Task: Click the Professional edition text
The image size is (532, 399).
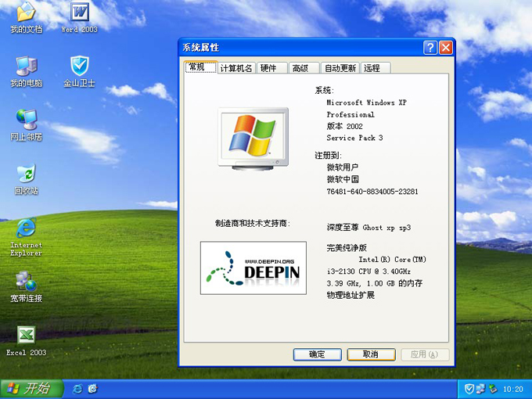Action: (350, 115)
